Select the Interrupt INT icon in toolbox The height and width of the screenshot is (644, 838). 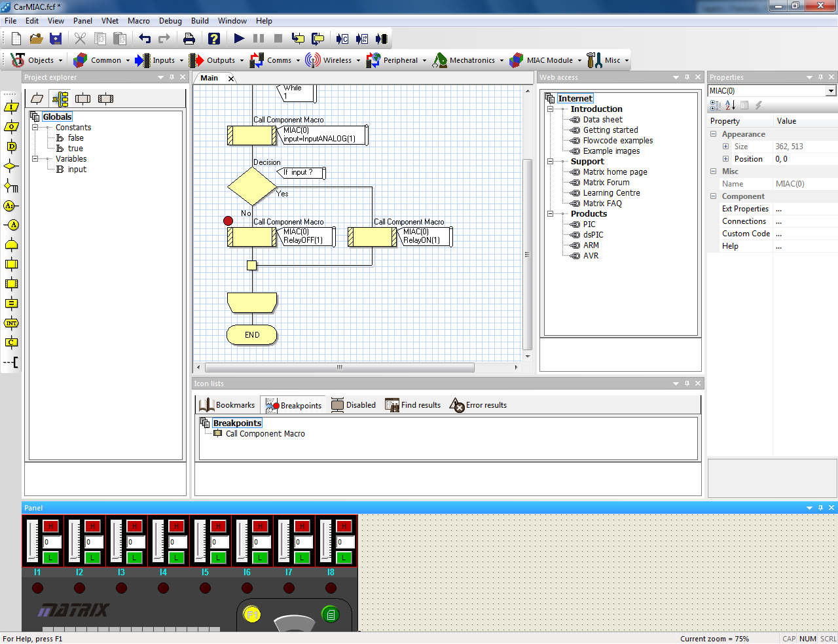(11, 323)
